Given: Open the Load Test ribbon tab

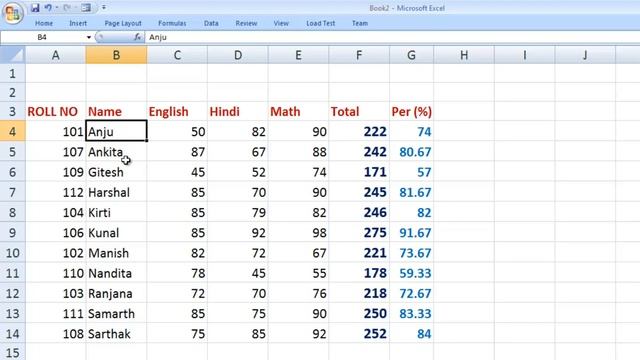Looking at the screenshot, I should coord(320,23).
